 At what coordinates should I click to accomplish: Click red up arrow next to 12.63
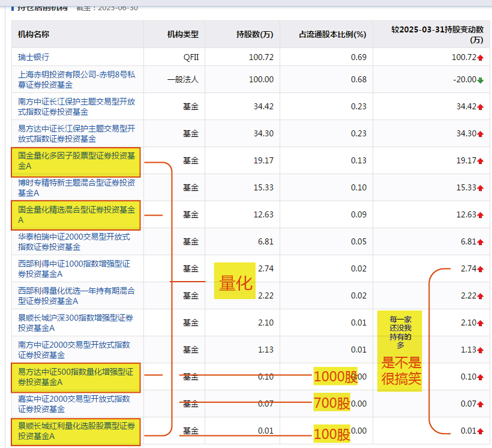[480, 215]
